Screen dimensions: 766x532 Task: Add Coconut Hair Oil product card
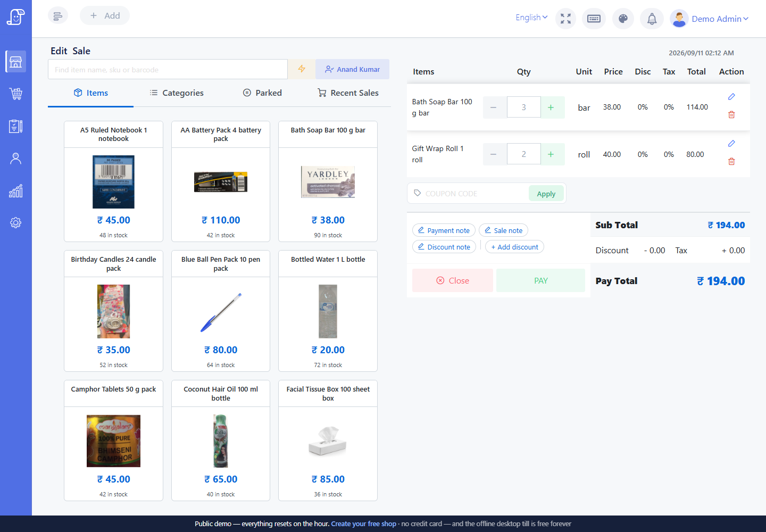pyautogui.click(x=221, y=440)
